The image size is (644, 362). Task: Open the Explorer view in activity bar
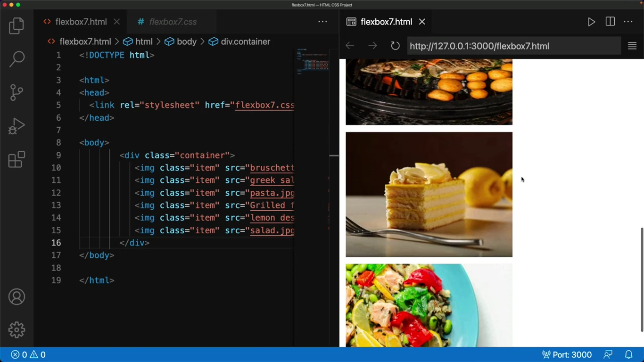point(17,25)
